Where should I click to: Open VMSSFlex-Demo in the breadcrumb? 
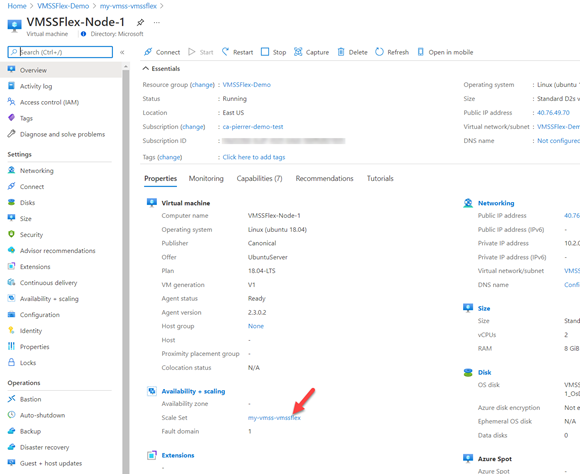tap(63, 6)
